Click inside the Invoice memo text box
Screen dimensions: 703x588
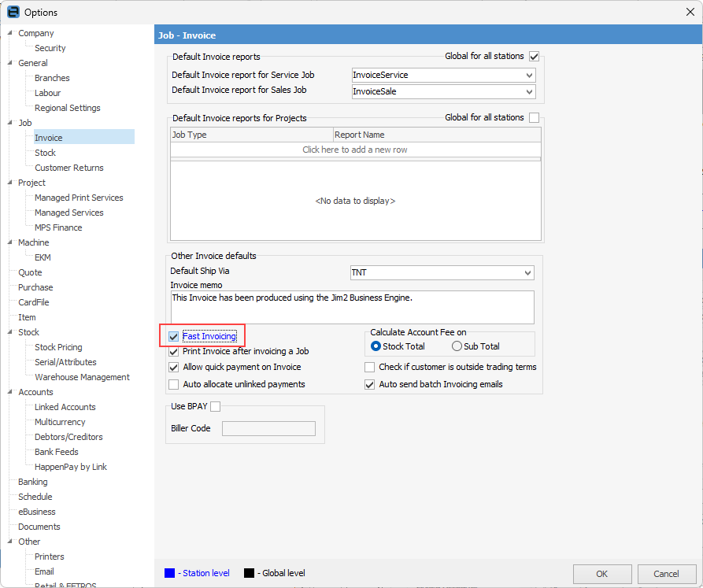tap(352, 307)
